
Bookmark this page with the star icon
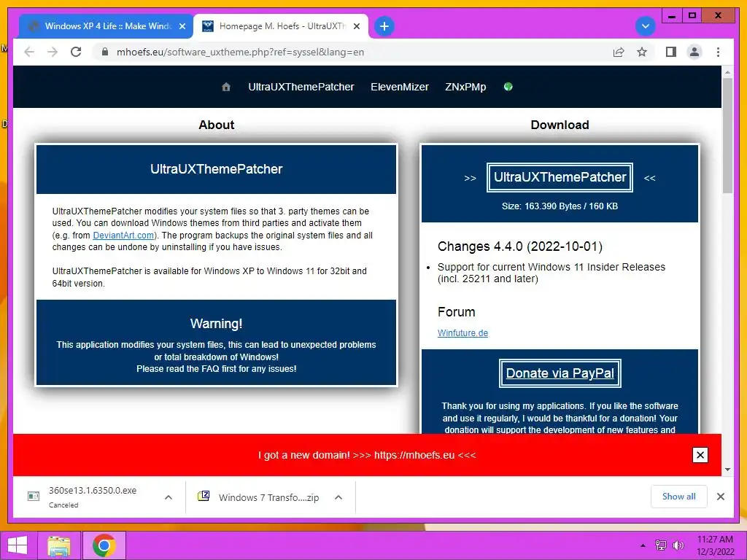click(x=642, y=52)
